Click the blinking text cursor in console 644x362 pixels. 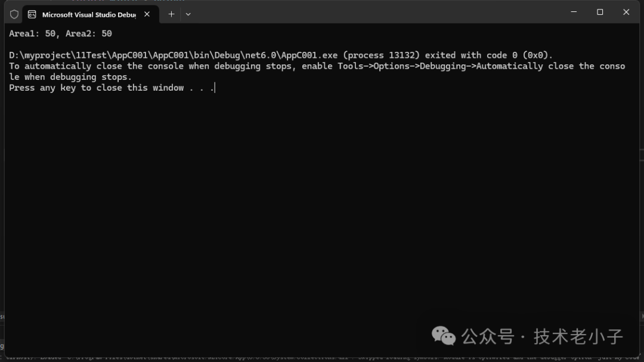point(214,88)
